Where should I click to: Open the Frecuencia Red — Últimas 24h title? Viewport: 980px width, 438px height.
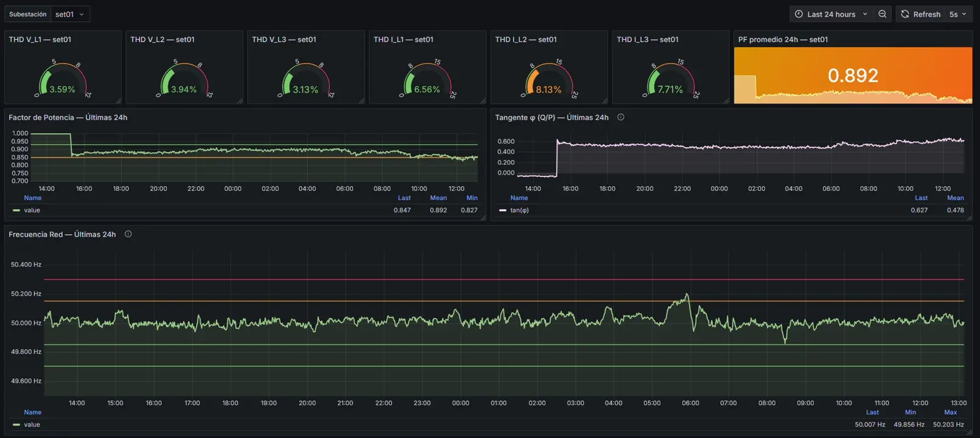[62, 234]
